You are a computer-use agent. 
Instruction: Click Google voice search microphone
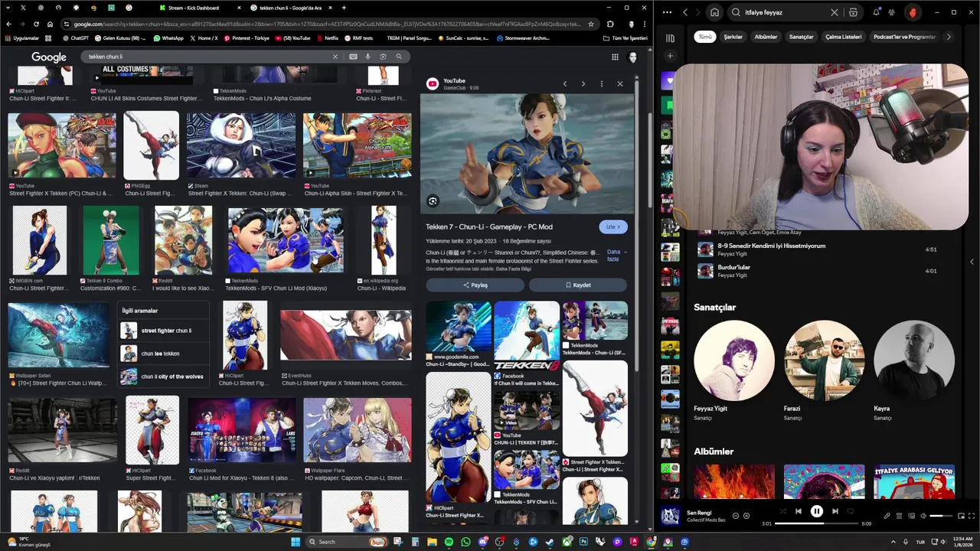(367, 57)
